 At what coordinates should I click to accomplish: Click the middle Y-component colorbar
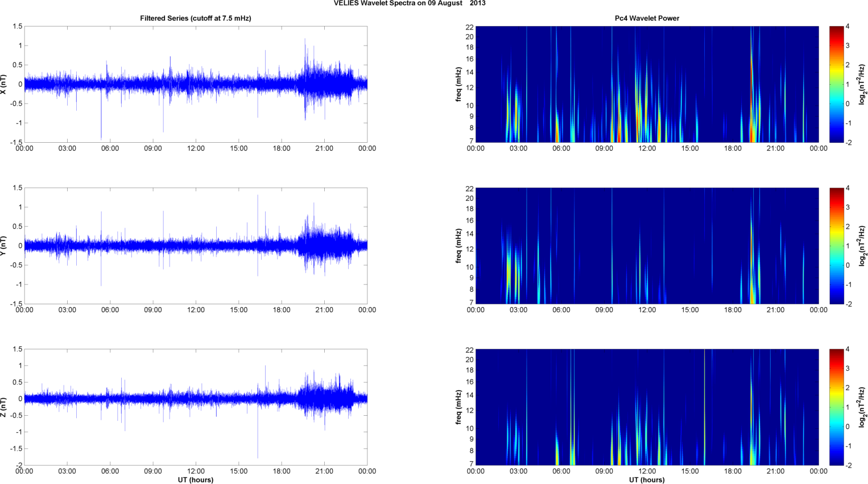pyautogui.click(x=836, y=246)
